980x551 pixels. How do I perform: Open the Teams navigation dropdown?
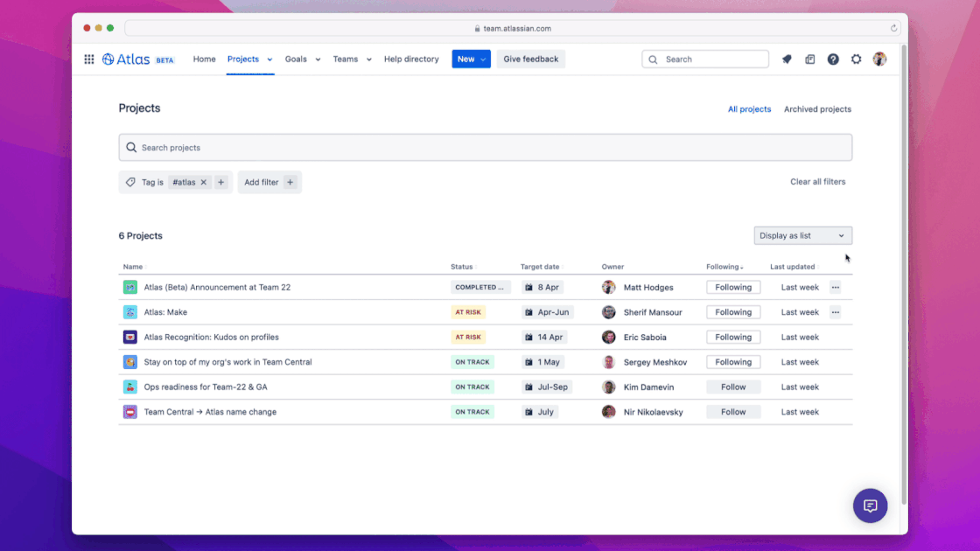pos(350,59)
